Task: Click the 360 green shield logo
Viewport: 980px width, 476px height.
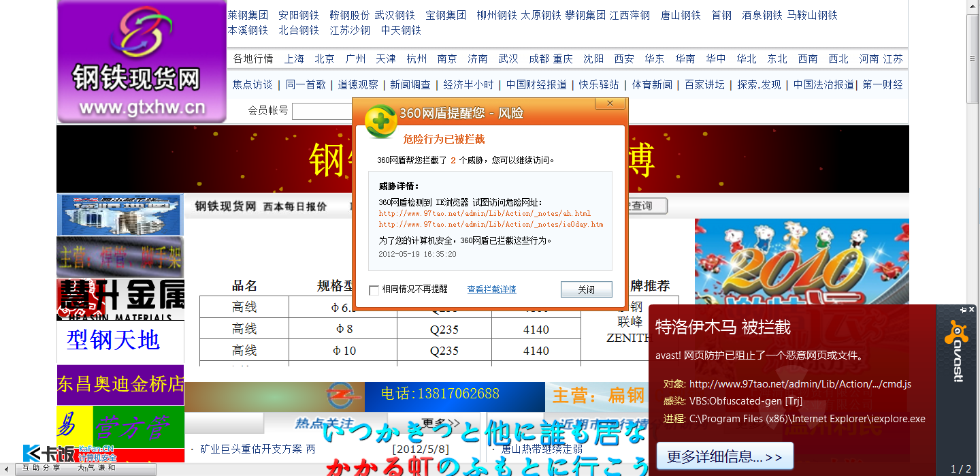Action: pos(381,123)
